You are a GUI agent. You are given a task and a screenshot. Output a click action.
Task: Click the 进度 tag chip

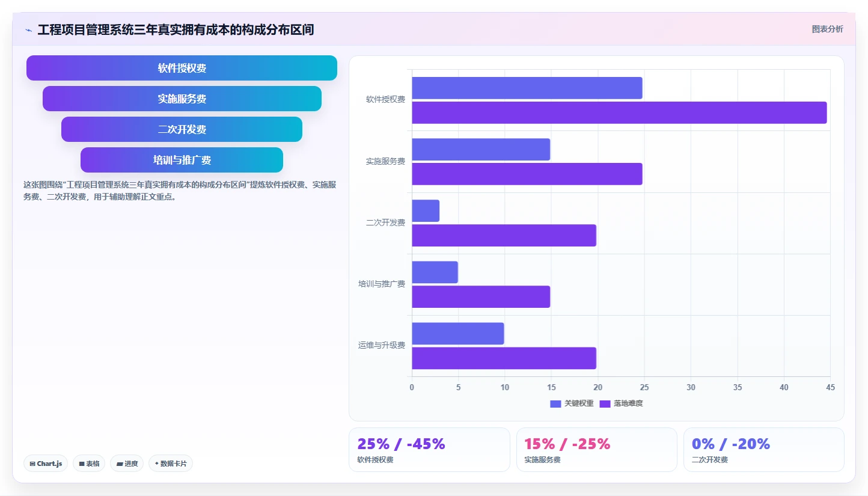click(x=127, y=464)
